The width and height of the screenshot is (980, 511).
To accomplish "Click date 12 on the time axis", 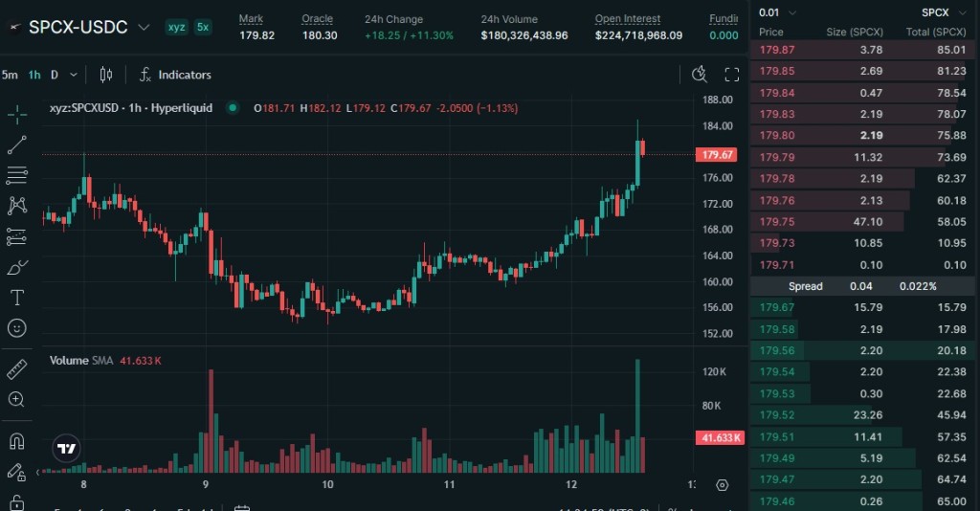I will tap(571, 485).
